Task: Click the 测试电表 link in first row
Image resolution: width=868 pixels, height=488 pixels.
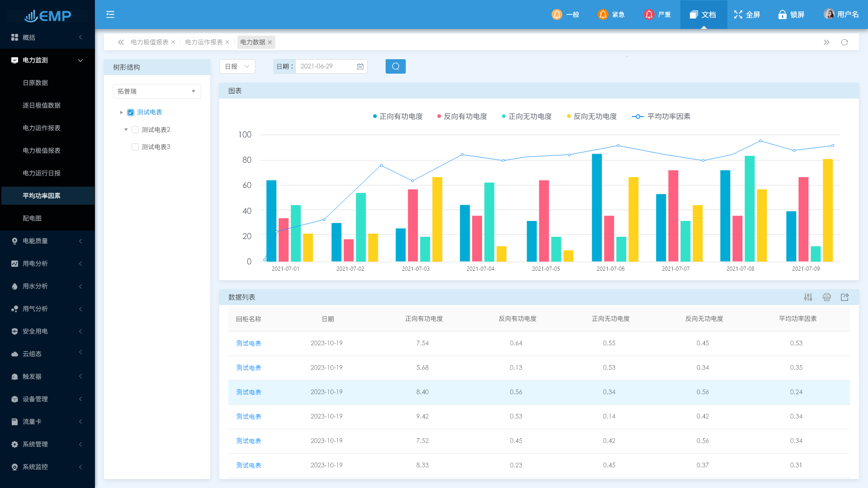Action: pyautogui.click(x=248, y=343)
